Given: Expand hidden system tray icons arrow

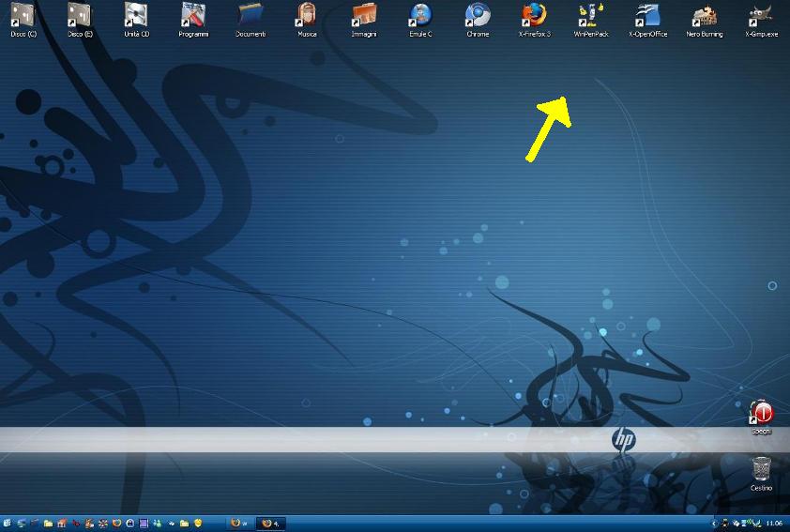Looking at the screenshot, I should 714,523.
